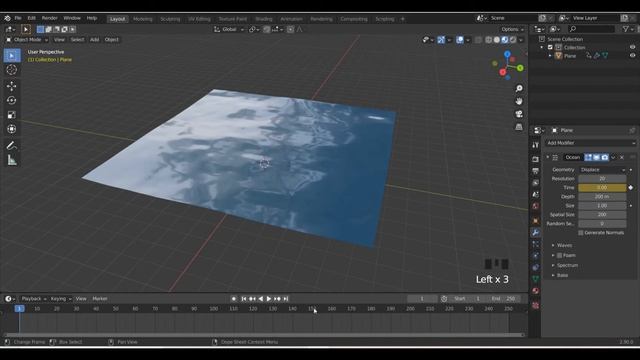Viewport: 640px width, 360px height.
Task: Switch to solid viewport shading
Action: tap(497, 40)
